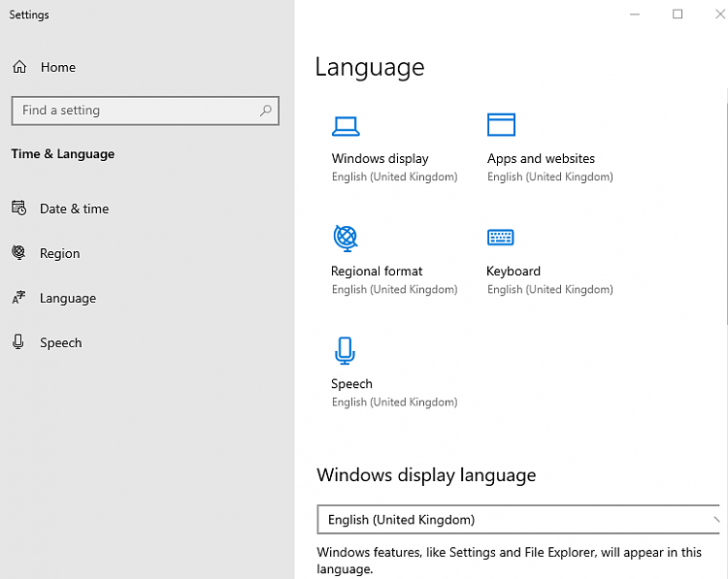Open the Keyboard icon tile
Viewport: 728px width, 579px height.
click(x=501, y=237)
